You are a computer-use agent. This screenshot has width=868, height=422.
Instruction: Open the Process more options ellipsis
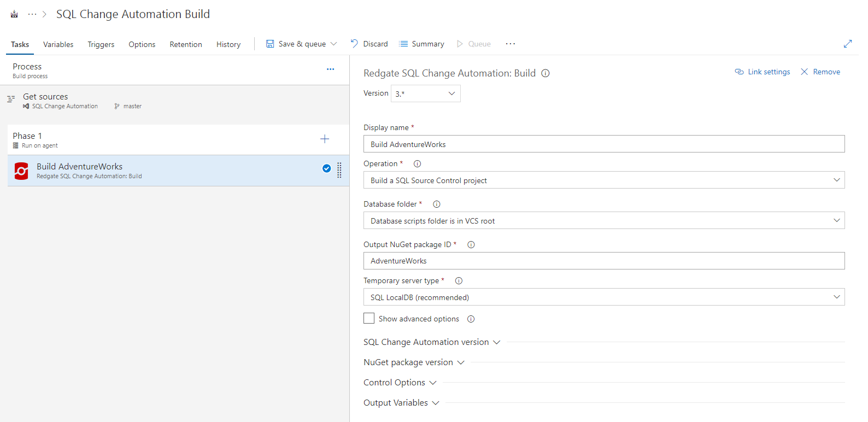(330, 69)
